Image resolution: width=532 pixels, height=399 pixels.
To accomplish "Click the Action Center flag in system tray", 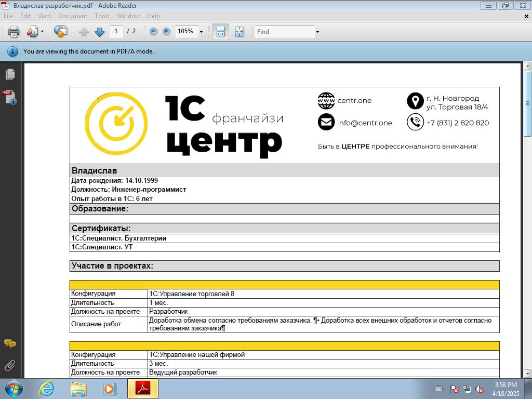I will (x=454, y=389).
